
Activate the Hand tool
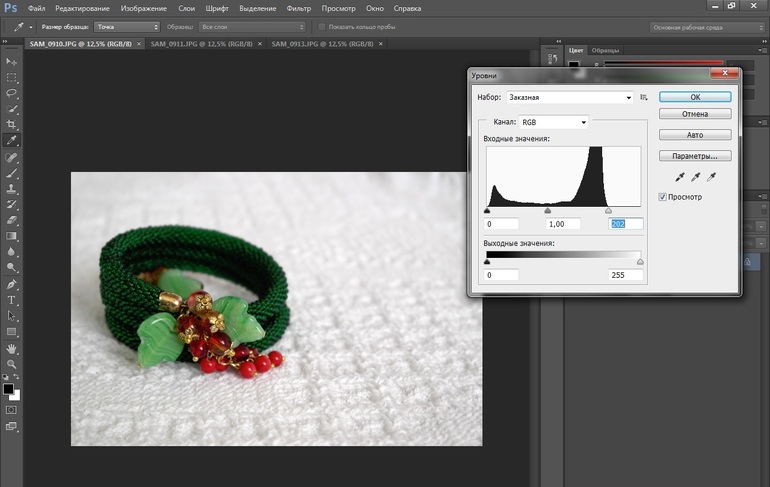point(12,349)
